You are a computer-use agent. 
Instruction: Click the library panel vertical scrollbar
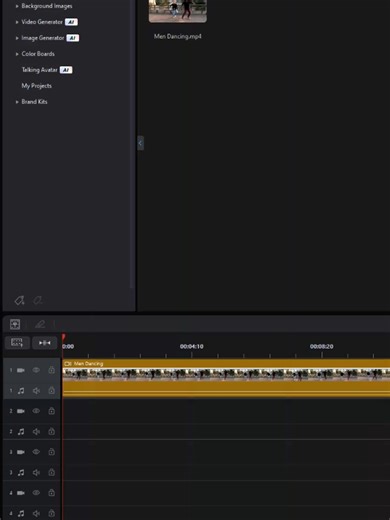click(132, 144)
